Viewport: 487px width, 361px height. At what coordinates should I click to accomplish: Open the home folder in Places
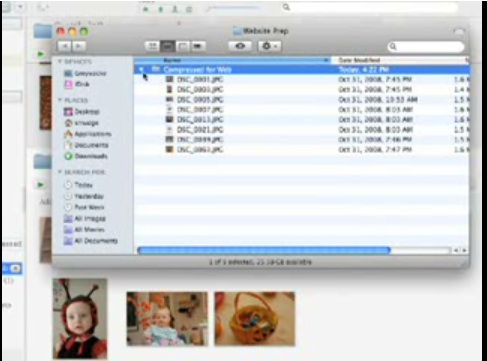tap(81, 123)
